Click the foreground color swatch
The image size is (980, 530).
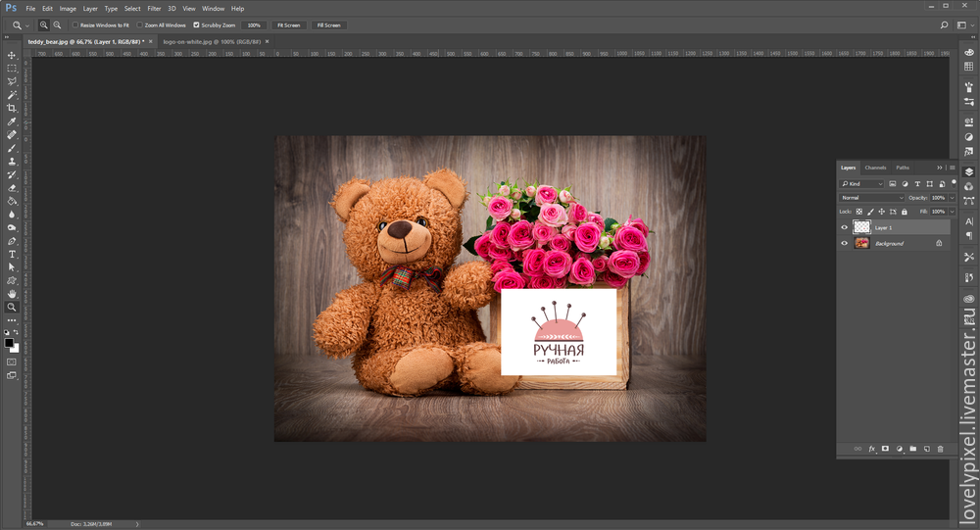pyautogui.click(x=9, y=343)
